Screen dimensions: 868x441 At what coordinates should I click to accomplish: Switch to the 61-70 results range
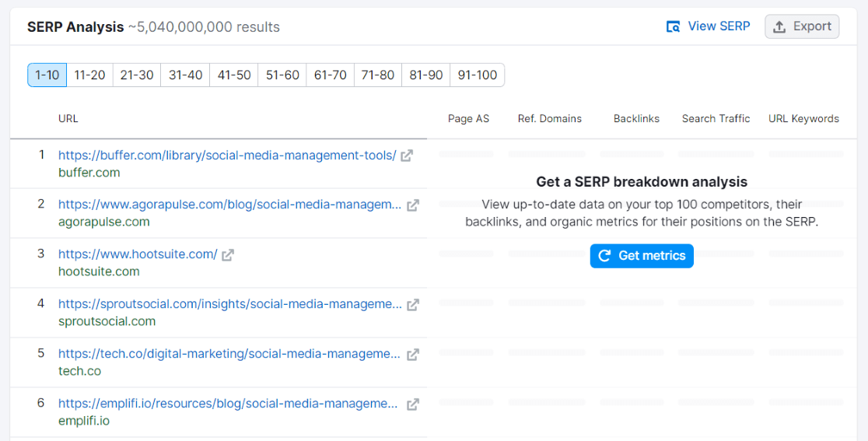[x=331, y=75]
